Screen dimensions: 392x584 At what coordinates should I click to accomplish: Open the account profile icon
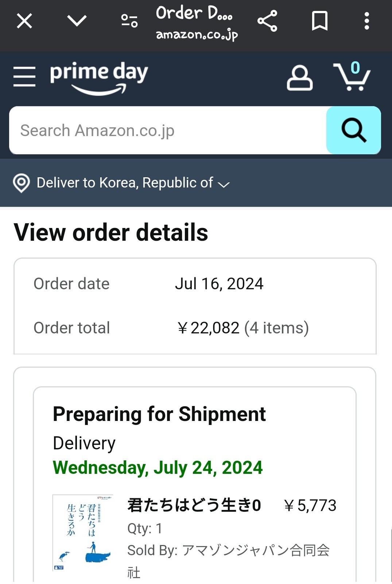pyautogui.click(x=299, y=78)
